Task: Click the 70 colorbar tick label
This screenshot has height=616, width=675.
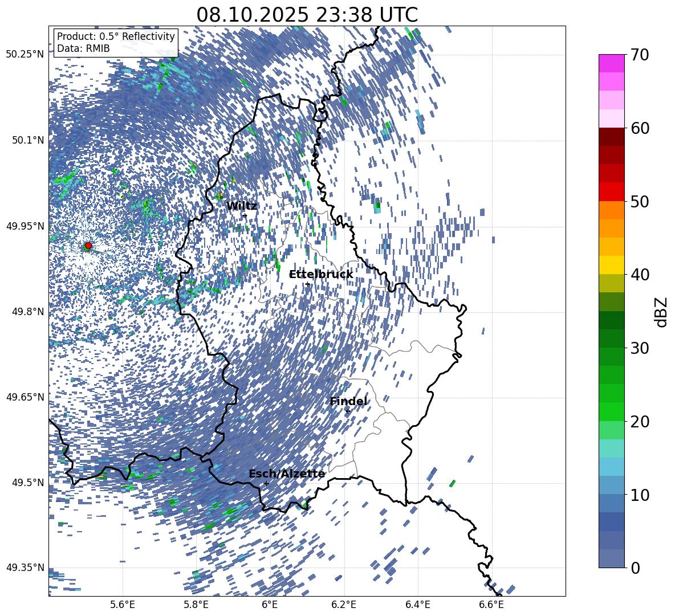Action: [640, 55]
